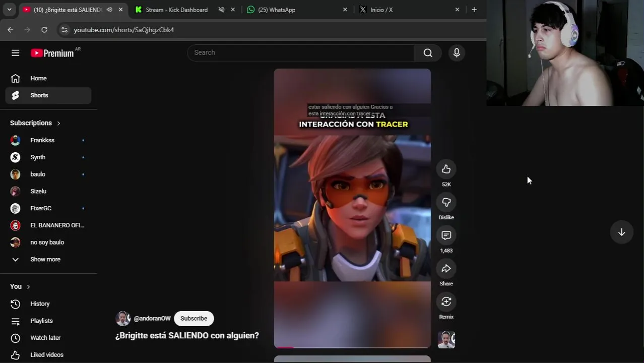Unmute the Kick Dashboard tab
Viewport: 644px width, 363px height.
(221, 10)
